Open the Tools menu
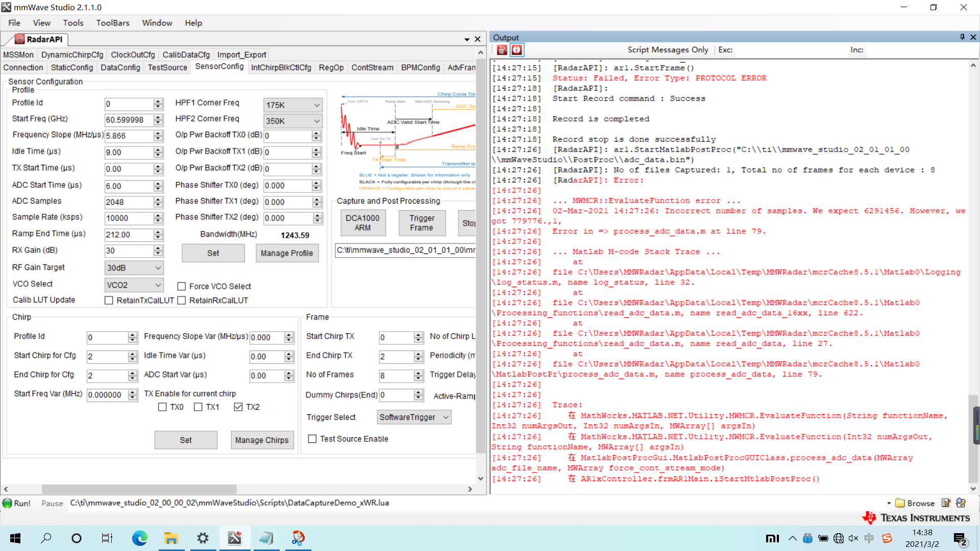The height and width of the screenshot is (551, 980). point(73,23)
